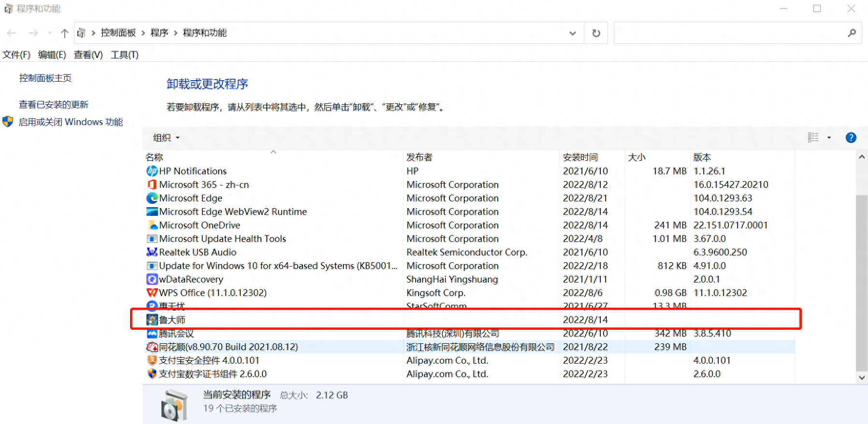Expand the address bar history dropdown
Screen dimensions: 868x424
[x=573, y=33]
